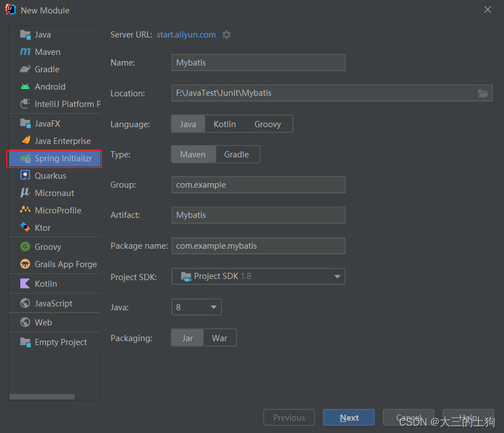The width and height of the screenshot is (504, 433).
Task: Click the Grails App Forge icon
Action: [x=25, y=264]
